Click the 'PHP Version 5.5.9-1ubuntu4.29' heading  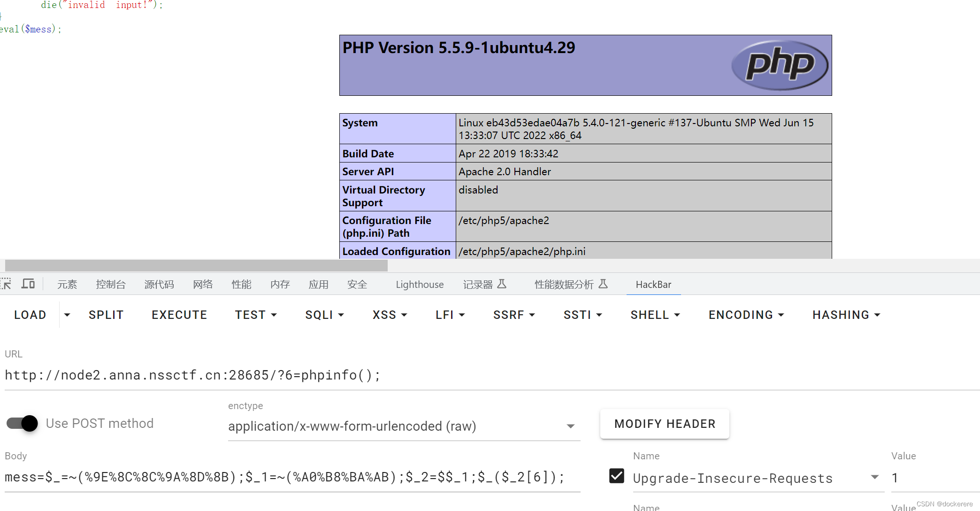(459, 47)
